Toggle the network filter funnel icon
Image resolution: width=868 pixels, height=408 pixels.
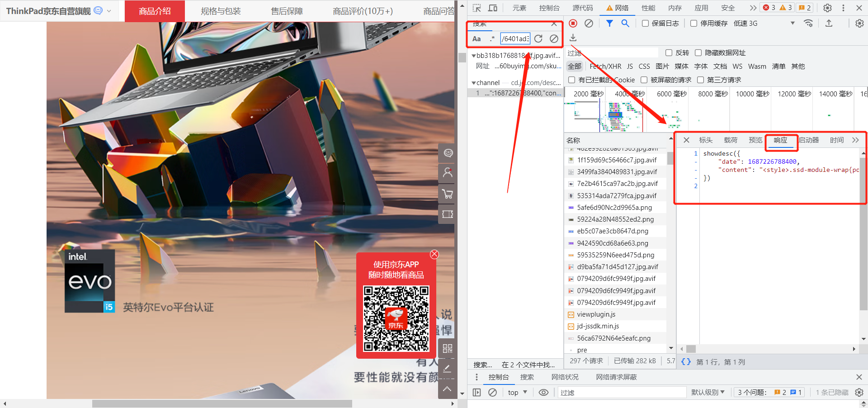tap(609, 23)
